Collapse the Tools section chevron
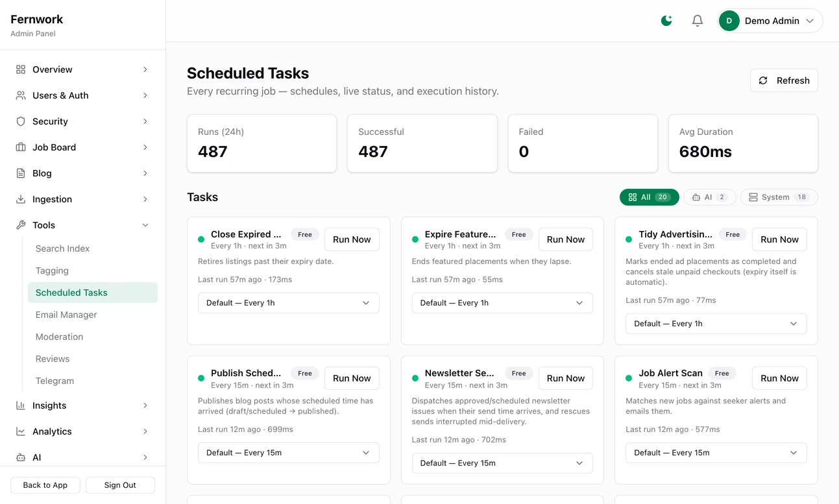The image size is (839, 504). tap(145, 225)
